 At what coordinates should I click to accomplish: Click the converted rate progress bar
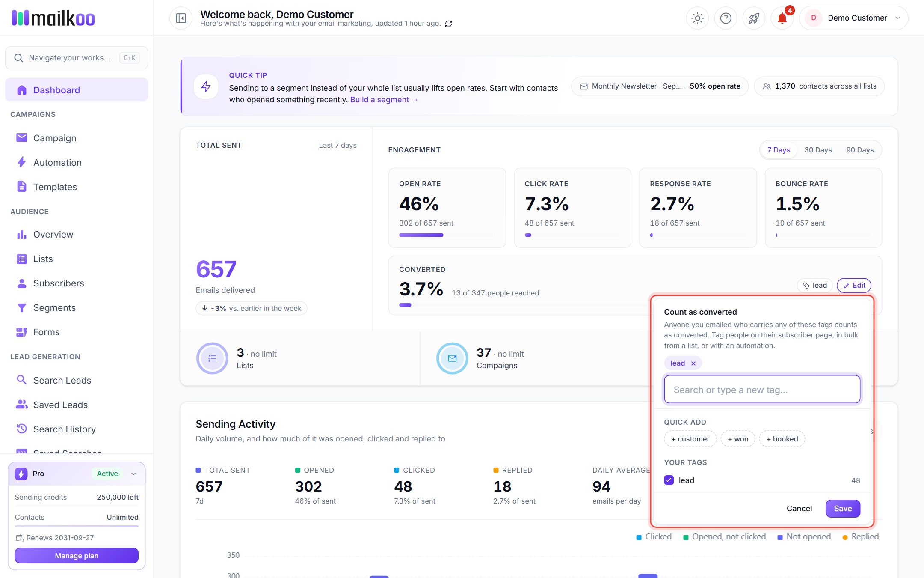[524, 305]
